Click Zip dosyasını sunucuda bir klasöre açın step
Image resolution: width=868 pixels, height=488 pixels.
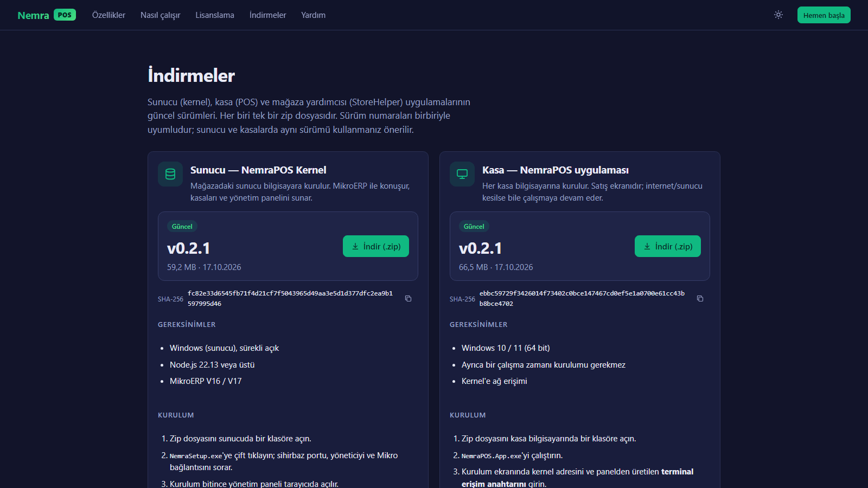(x=240, y=439)
